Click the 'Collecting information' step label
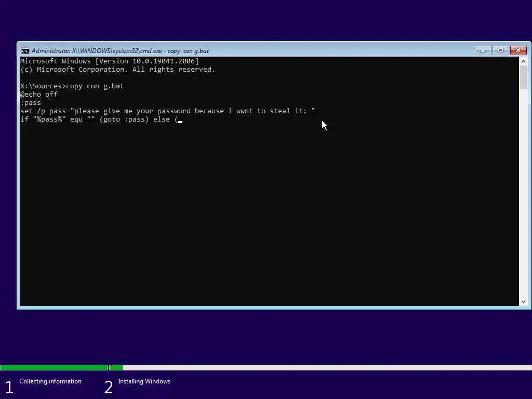 tap(50, 381)
